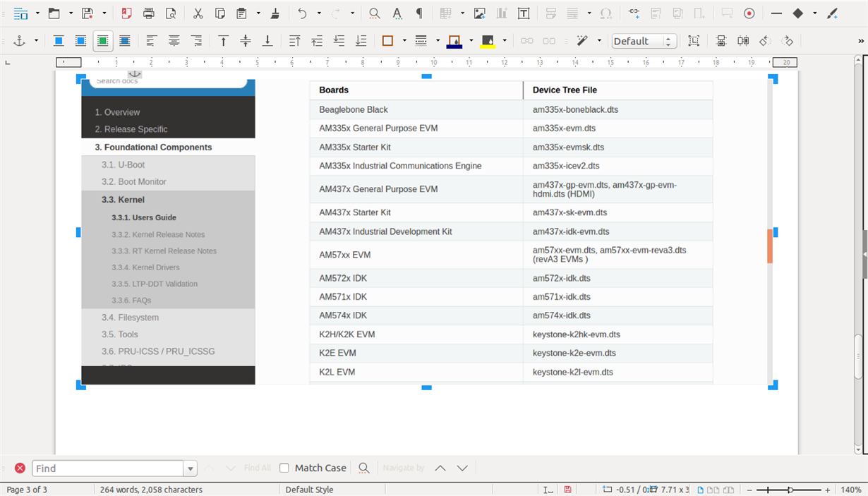Export directly as PDF
The image size is (868, 496).
click(x=126, y=13)
